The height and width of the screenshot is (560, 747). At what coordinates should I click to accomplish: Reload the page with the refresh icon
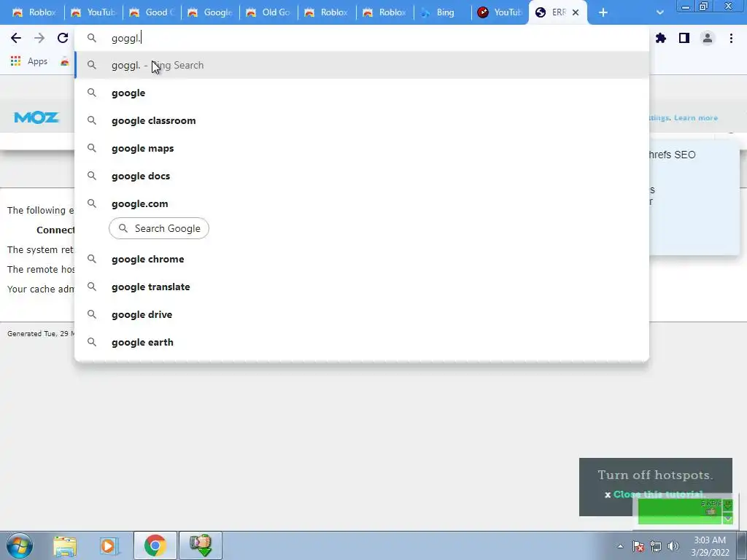point(63,38)
